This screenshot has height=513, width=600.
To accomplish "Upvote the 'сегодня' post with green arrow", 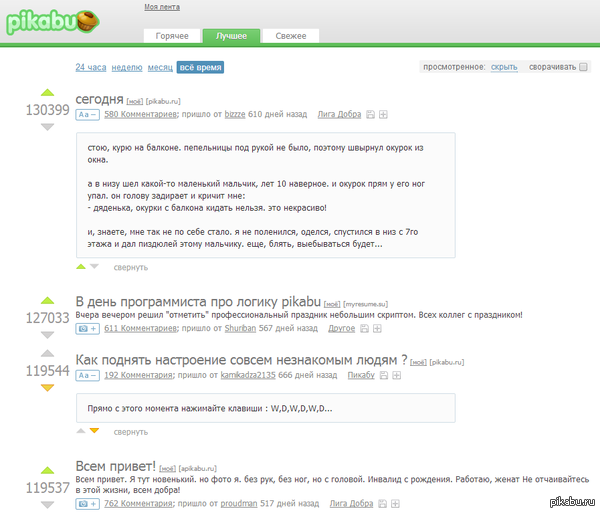I will (47, 94).
